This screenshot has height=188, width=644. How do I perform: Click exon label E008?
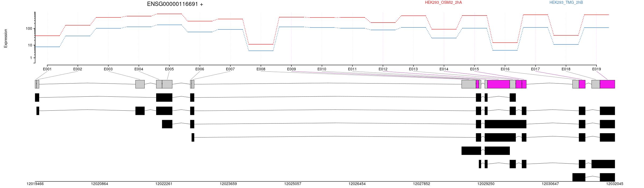[261, 69]
